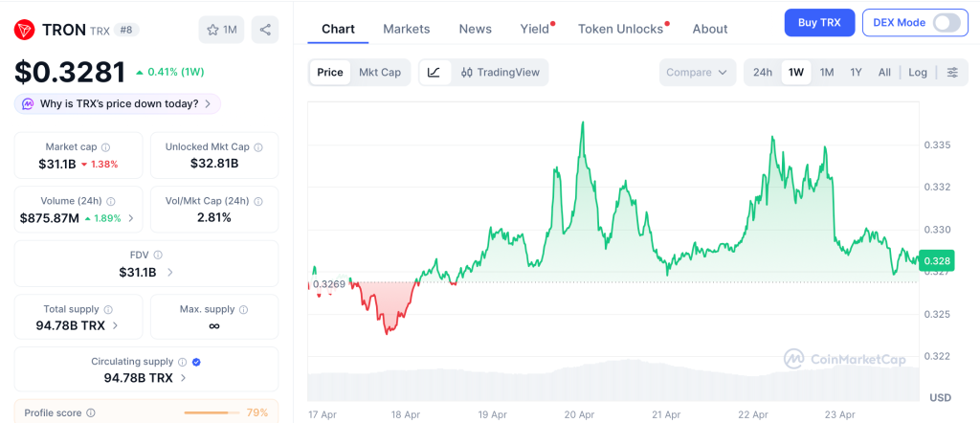Expand Total supply details chevron
980x423 pixels.
(x=116, y=325)
